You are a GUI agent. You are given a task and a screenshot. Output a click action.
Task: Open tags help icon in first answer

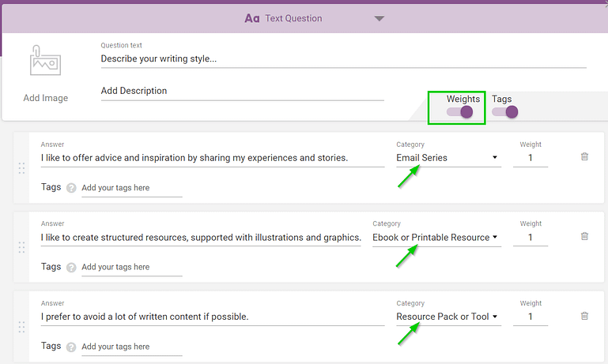click(x=71, y=188)
